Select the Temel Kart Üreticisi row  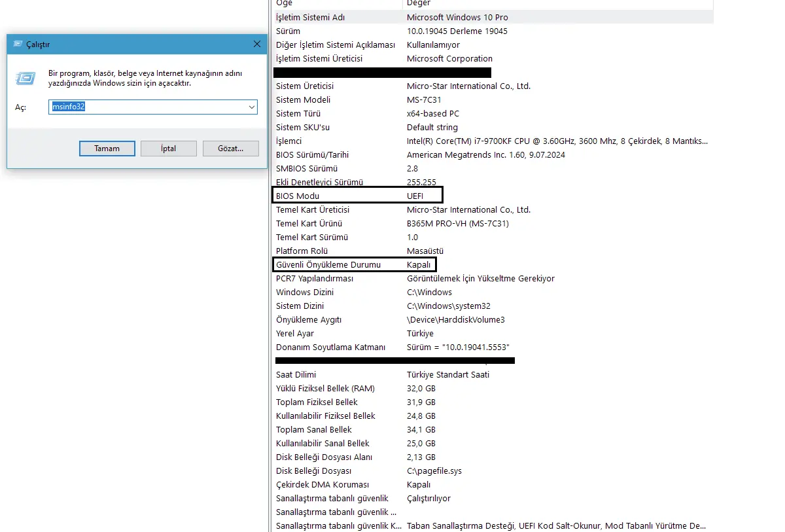coord(493,209)
